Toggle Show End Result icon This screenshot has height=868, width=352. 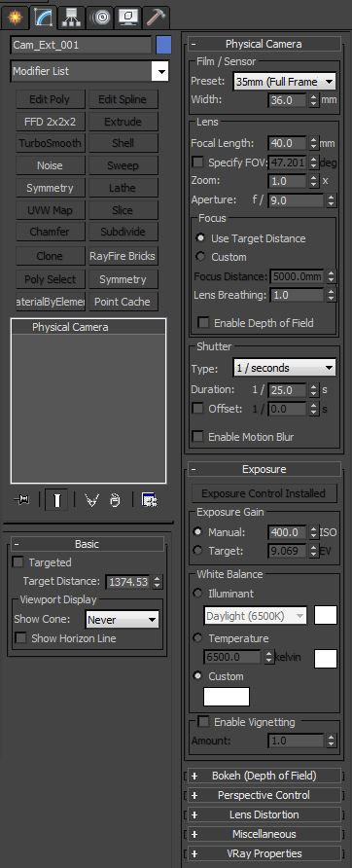pyautogui.click(x=57, y=500)
